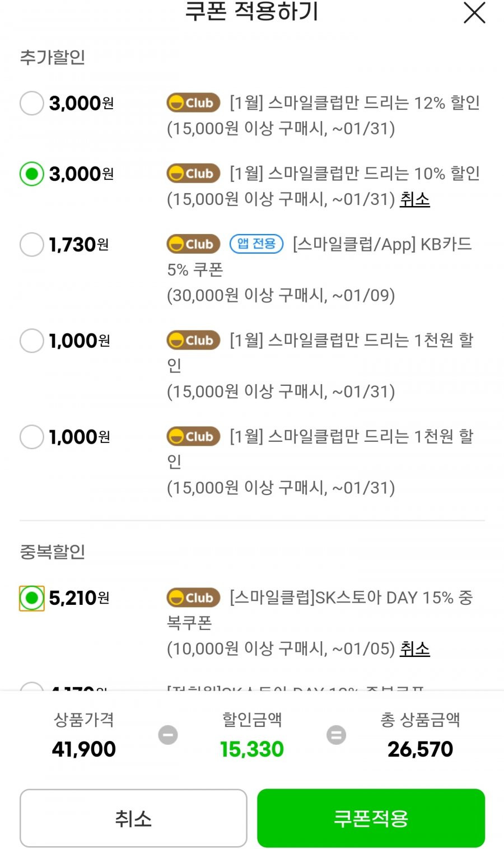This screenshot has width=504, height=849.
Task: Click the equals icon before 총 상품금액
Action: click(336, 735)
